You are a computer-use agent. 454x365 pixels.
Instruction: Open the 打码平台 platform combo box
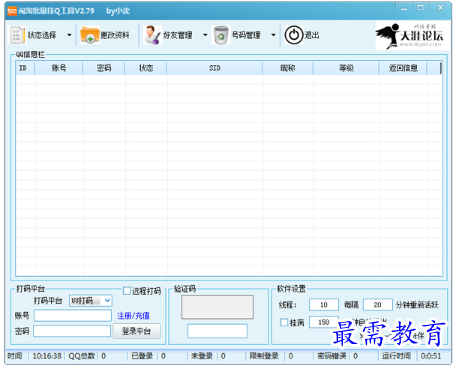coord(91,301)
